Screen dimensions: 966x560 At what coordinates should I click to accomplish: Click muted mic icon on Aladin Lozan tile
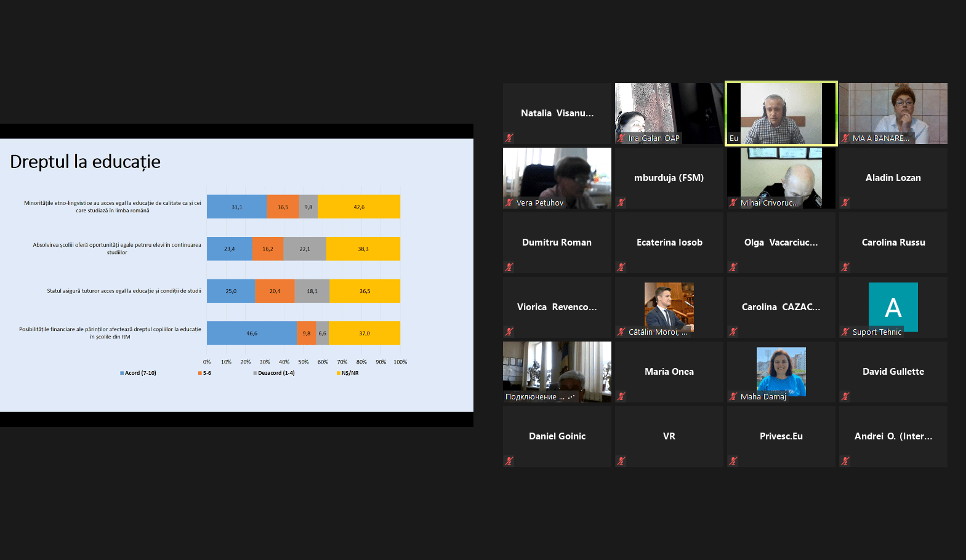pos(845,202)
